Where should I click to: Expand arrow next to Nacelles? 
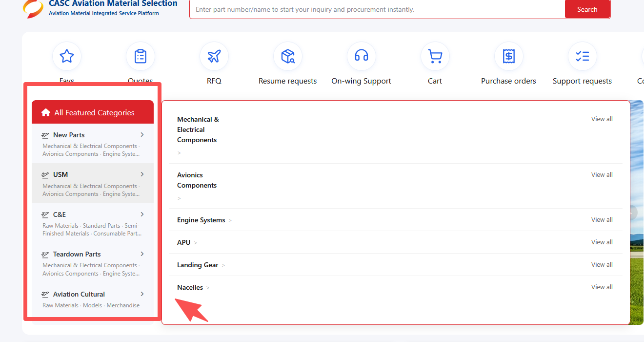(x=208, y=288)
